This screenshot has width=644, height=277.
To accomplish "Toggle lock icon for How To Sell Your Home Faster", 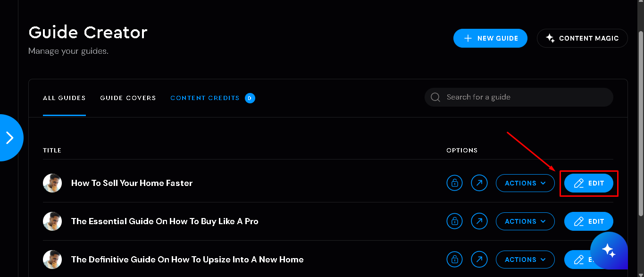I will (455, 183).
